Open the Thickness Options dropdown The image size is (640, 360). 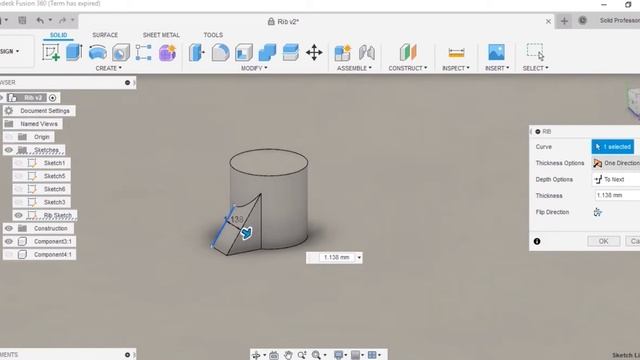[616, 163]
